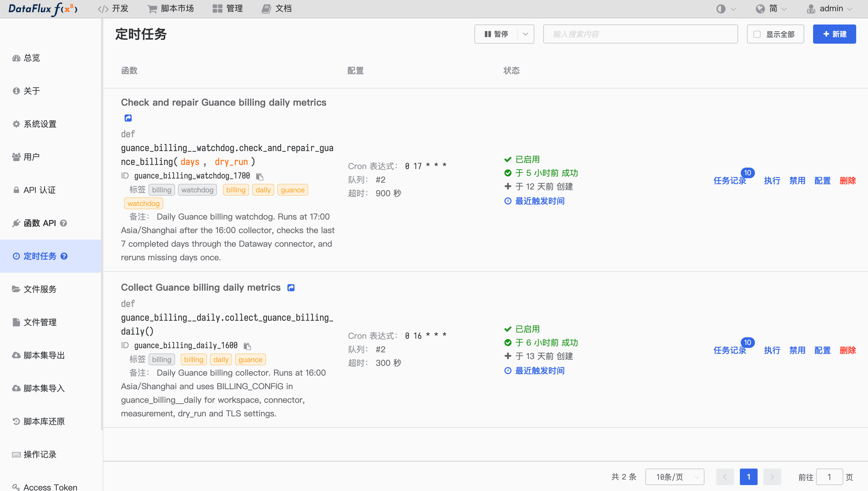Click the 前往 page number input

pyautogui.click(x=829, y=477)
